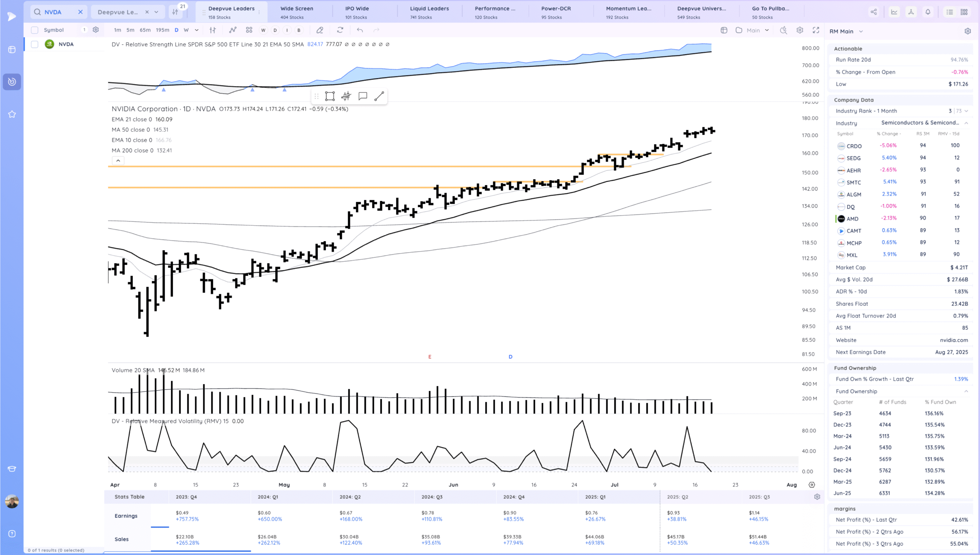Select the trend line drawing tool
This screenshot has height=555, width=980.
pyautogui.click(x=379, y=96)
